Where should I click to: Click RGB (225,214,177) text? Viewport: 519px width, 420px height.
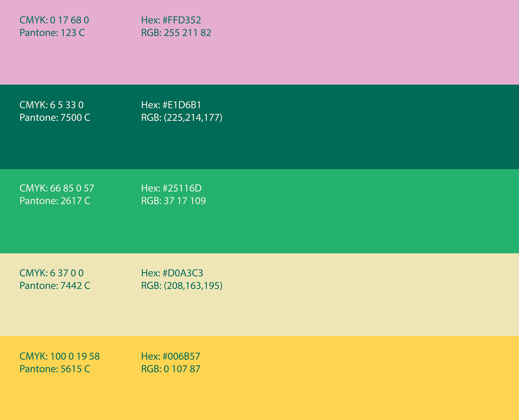[x=182, y=118]
